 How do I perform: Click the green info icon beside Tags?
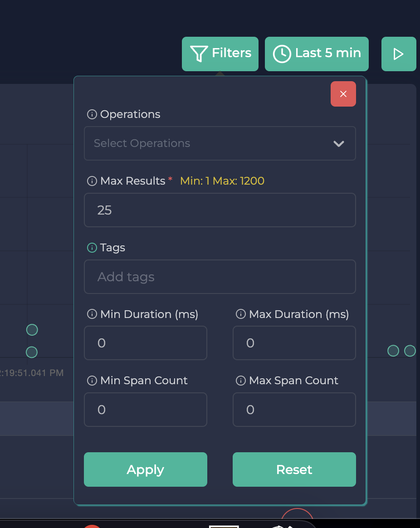[x=92, y=248]
